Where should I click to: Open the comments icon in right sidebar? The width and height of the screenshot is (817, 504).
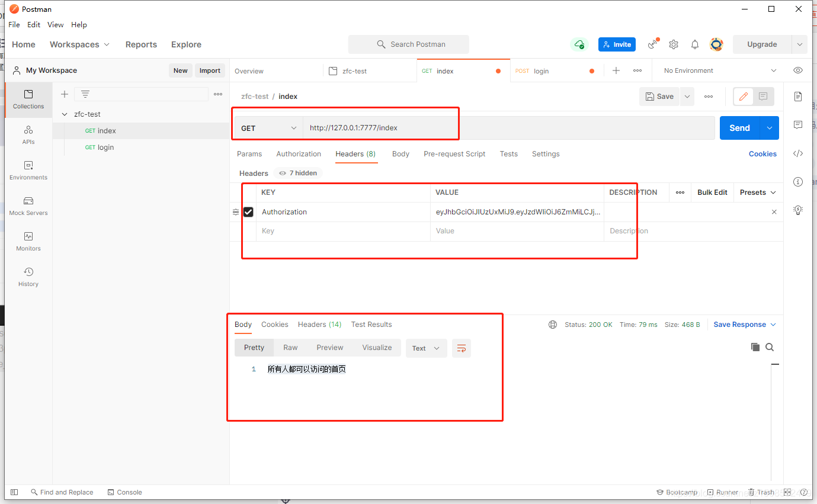click(x=798, y=125)
